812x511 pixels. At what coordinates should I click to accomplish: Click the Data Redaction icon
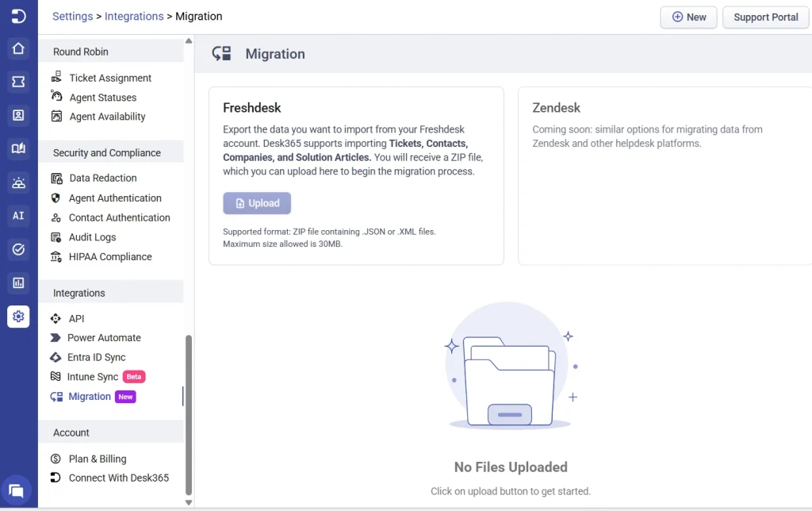coord(56,179)
